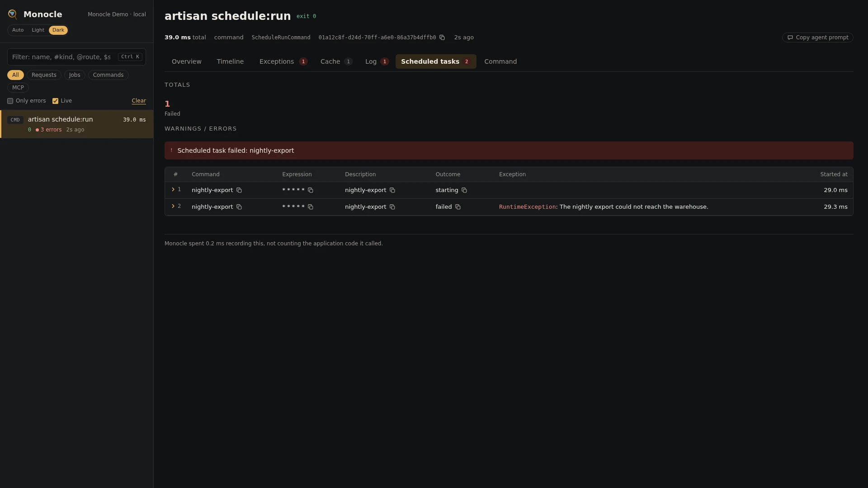The width and height of the screenshot is (868, 488).
Task: Copy the 'starting' outcome value
Action: [x=464, y=190]
